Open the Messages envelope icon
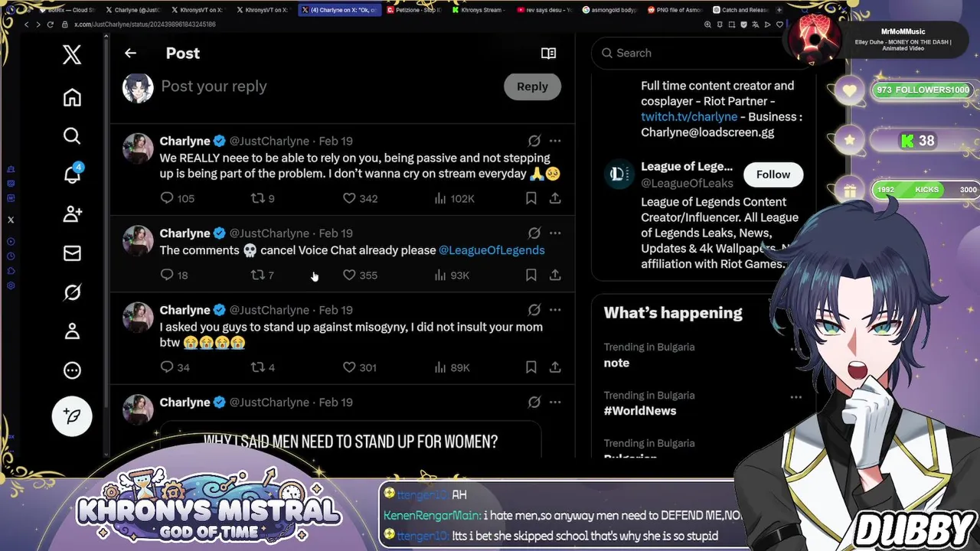The height and width of the screenshot is (551, 980). [x=72, y=253]
